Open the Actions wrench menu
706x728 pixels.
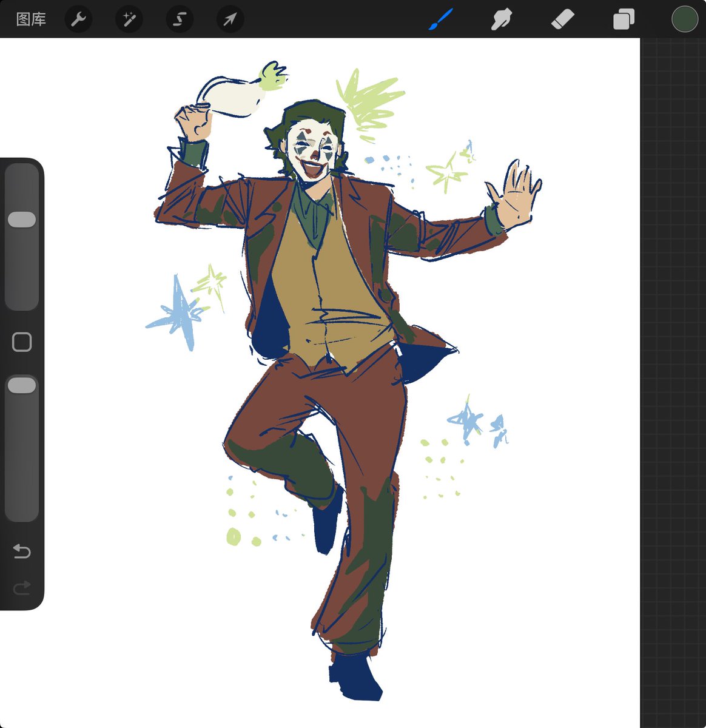(x=78, y=19)
